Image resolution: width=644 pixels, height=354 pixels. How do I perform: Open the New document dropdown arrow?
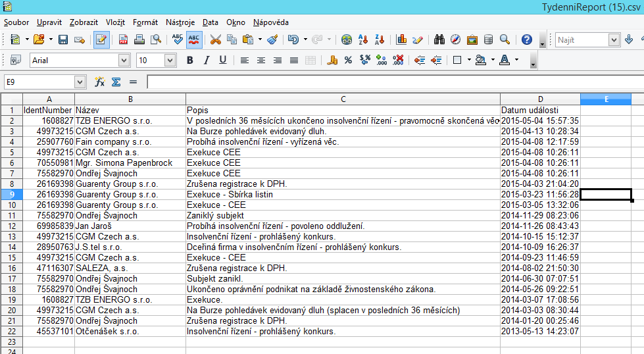27,40
